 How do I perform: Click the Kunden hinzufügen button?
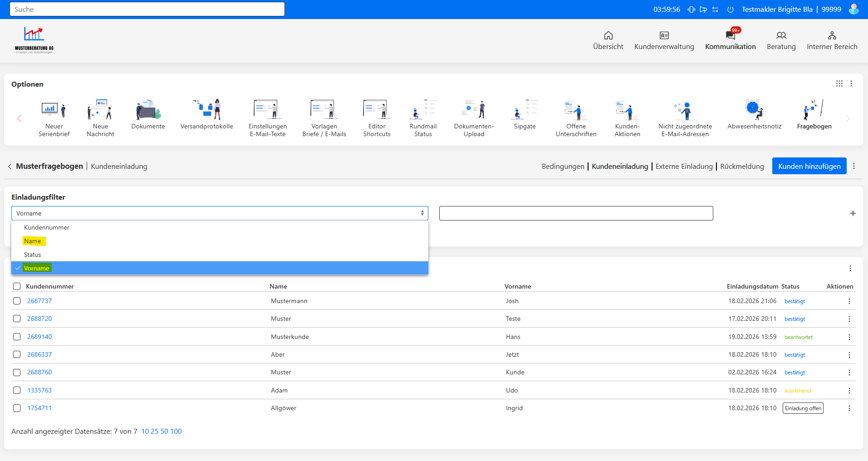coord(809,166)
